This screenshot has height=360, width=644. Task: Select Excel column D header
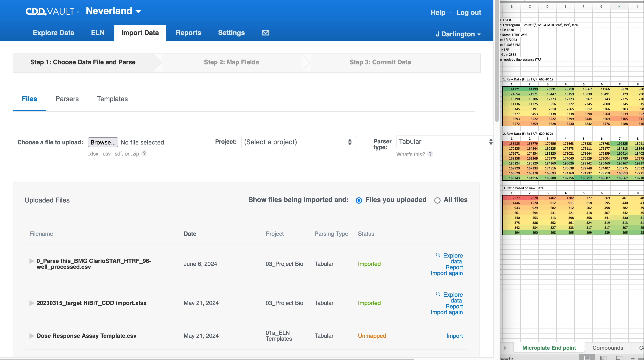tap(547, 7)
